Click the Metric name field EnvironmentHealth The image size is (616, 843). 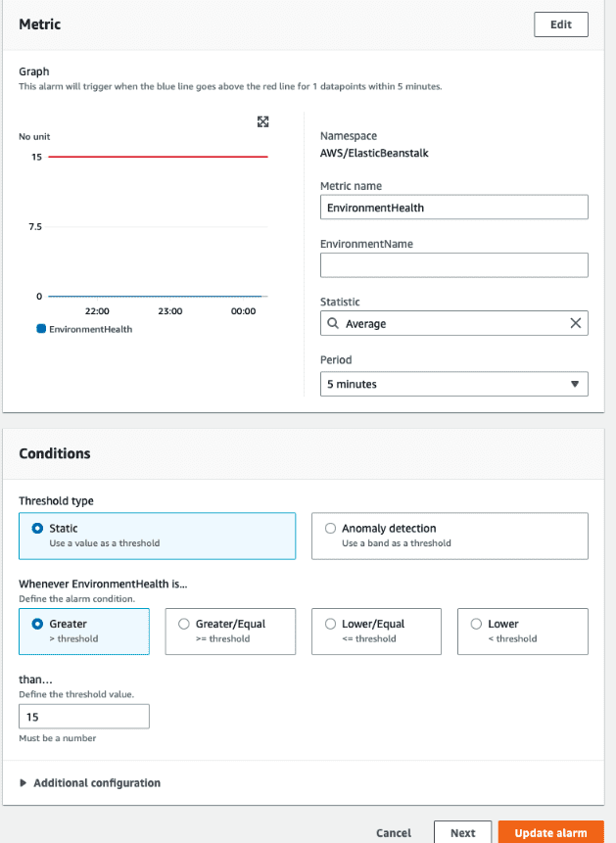click(454, 207)
